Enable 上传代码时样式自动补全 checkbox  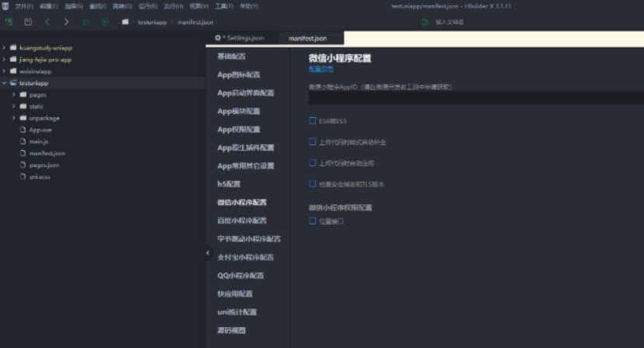click(313, 142)
